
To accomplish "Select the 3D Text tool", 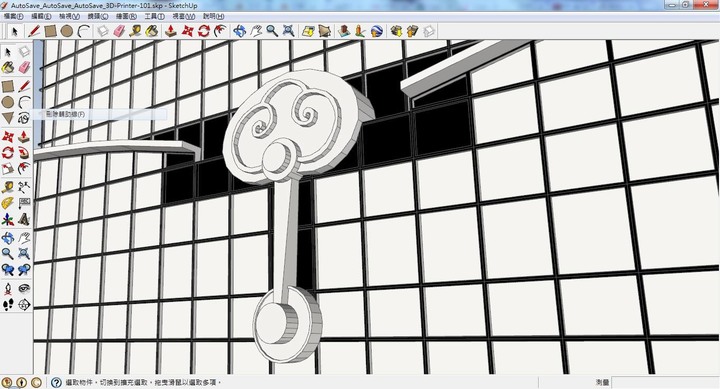I will pos(24,220).
